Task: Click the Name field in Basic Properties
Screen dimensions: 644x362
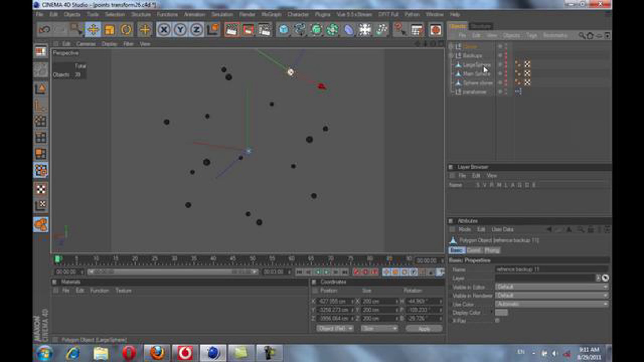Action: click(552, 269)
